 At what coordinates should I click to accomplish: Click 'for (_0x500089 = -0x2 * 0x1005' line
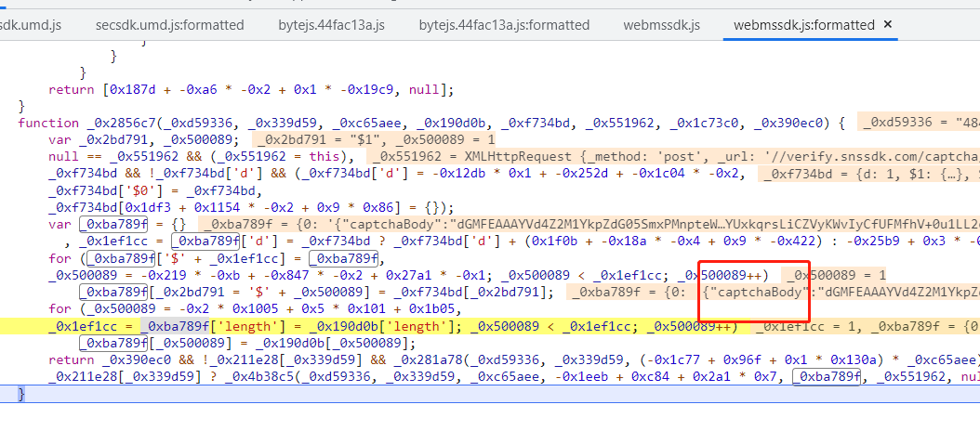click(x=255, y=308)
